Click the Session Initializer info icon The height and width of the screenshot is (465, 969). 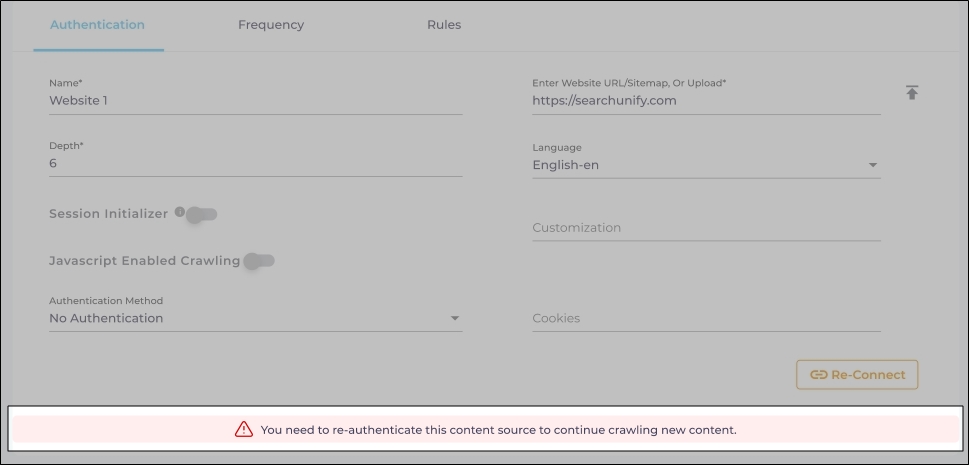(x=180, y=212)
